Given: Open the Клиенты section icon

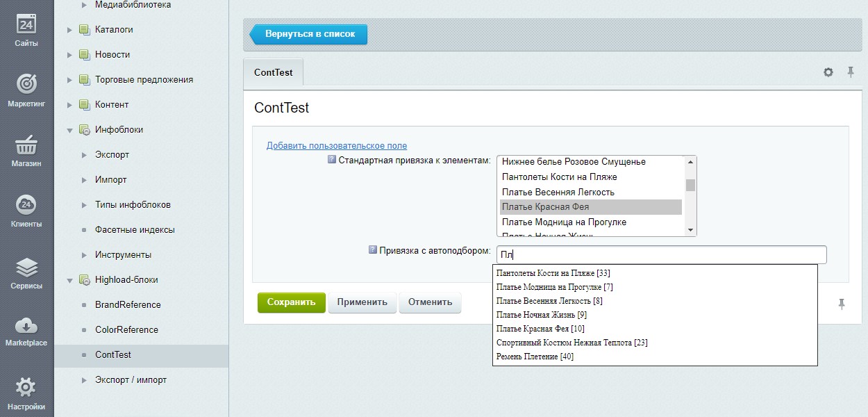Looking at the screenshot, I should point(26,204).
